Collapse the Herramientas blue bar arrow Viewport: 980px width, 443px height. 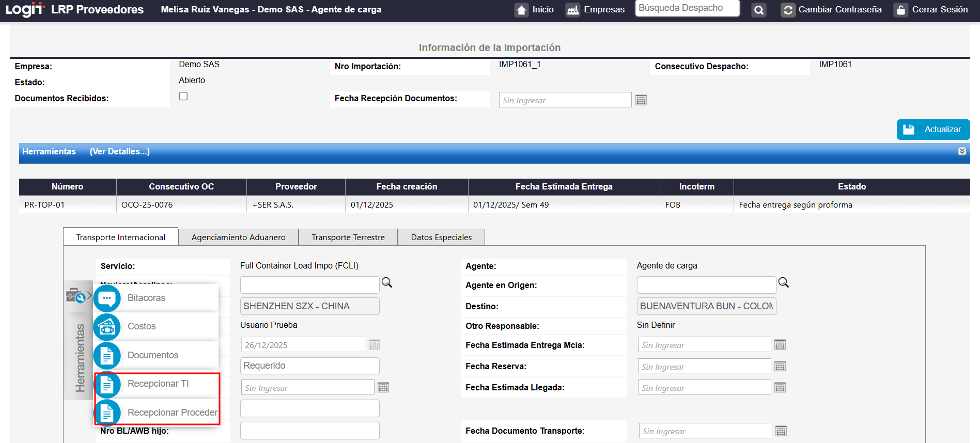point(962,151)
